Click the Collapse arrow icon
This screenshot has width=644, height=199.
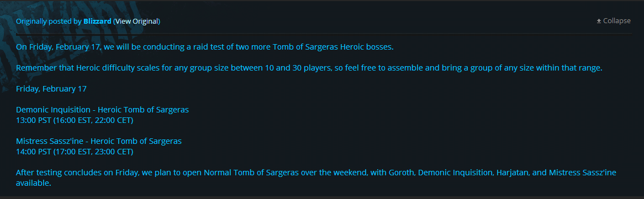click(599, 21)
